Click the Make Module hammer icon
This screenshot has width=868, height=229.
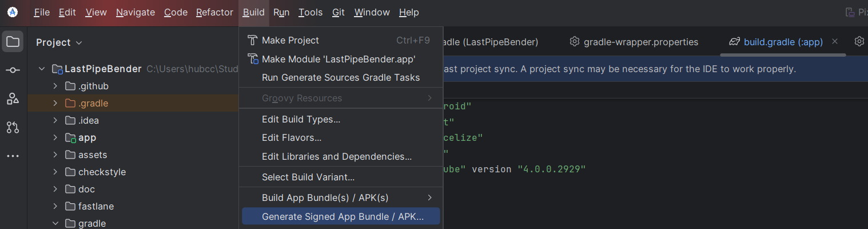(x=253, y=59)
